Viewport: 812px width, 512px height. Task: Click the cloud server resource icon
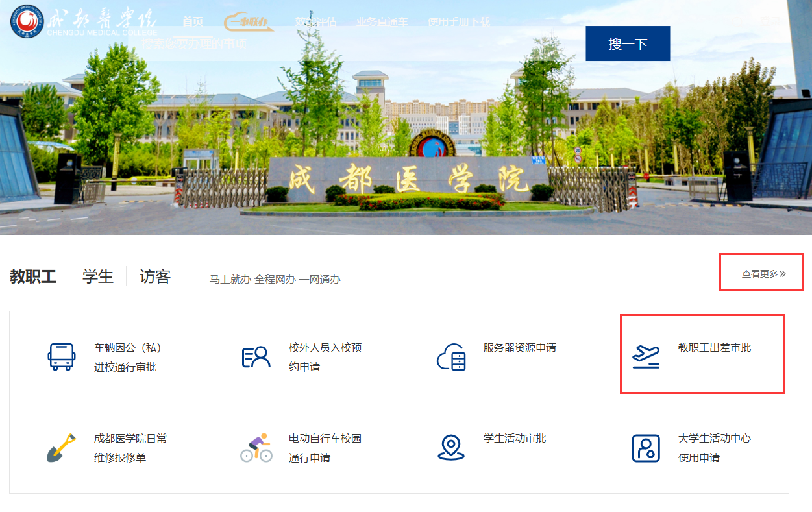451,357
